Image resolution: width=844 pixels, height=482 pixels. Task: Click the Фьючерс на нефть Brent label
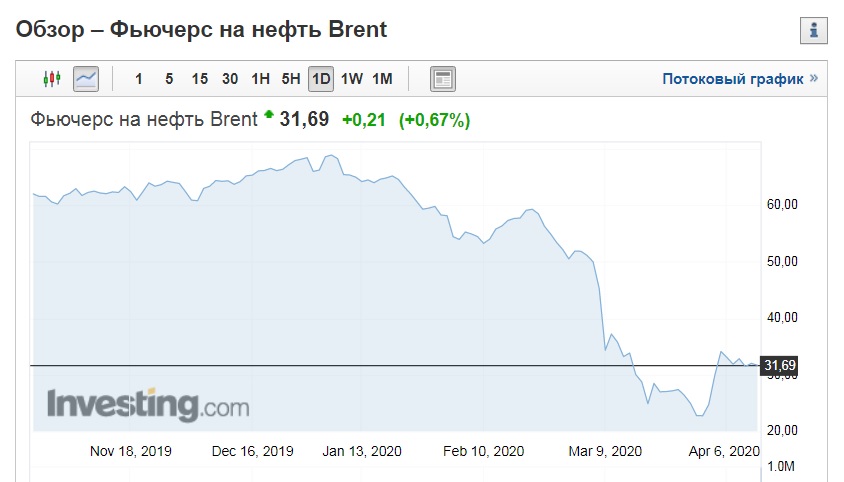coord(144,119)
